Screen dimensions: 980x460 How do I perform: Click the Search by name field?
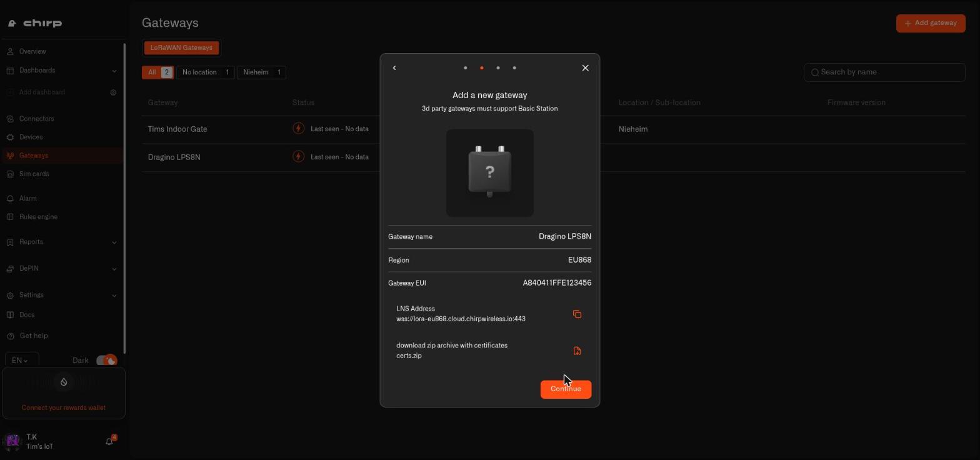(884, 72)
